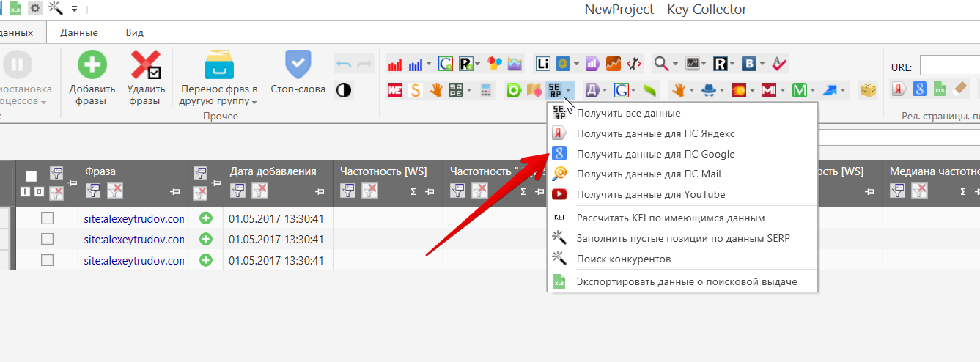Click the magnifying glass search toolbar icon
The height and width of the screenshot is (362, 980).
[x=660, y=64]
